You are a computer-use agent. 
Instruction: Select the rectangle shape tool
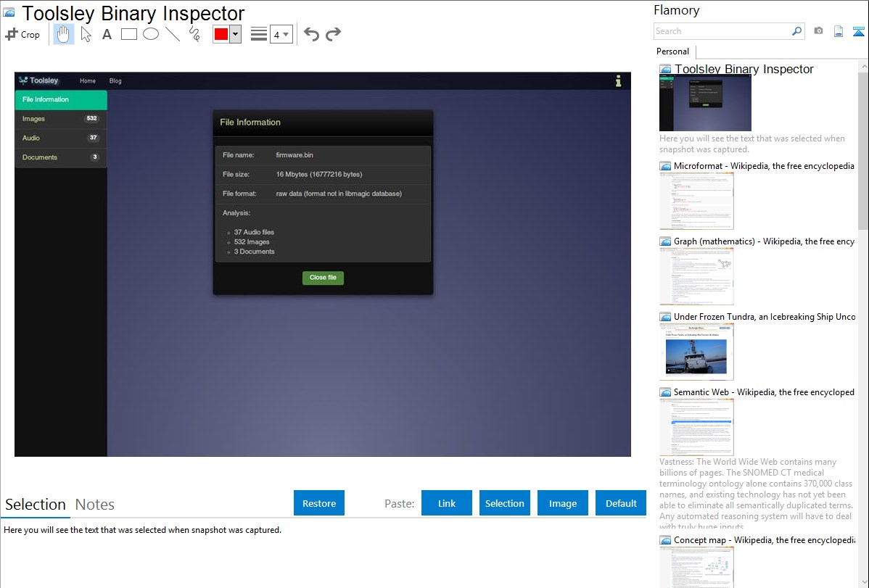[x=128, y=34]
